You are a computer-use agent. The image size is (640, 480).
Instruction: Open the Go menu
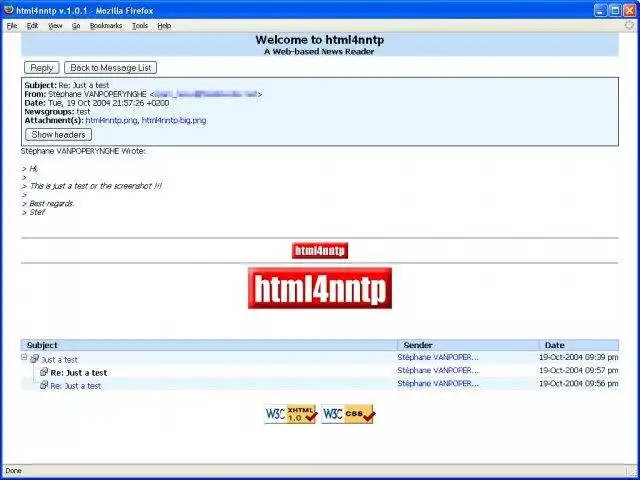pos(76,26)
